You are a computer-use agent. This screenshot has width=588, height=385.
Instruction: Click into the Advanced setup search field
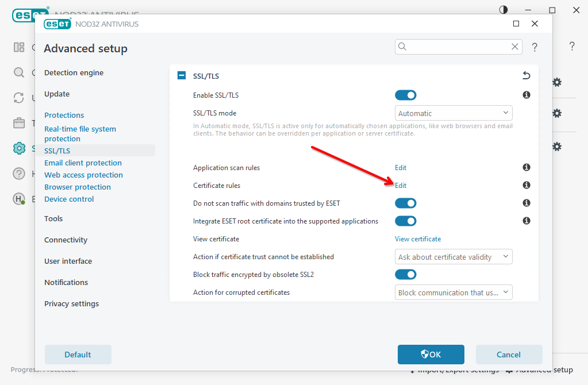coord(458,47)
